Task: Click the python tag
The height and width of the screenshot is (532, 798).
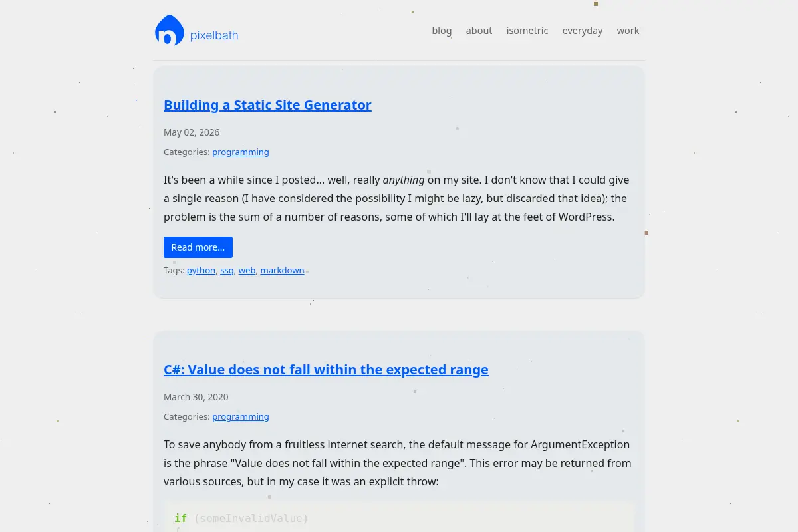Action: tap(201, 270)
